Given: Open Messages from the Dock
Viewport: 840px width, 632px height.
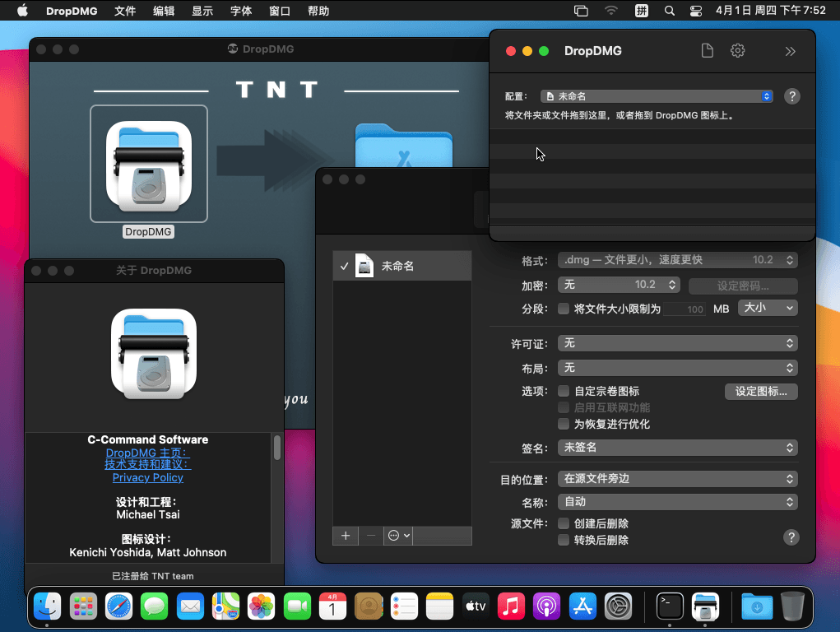Looking at the screenshot, I should pos(155,606).
